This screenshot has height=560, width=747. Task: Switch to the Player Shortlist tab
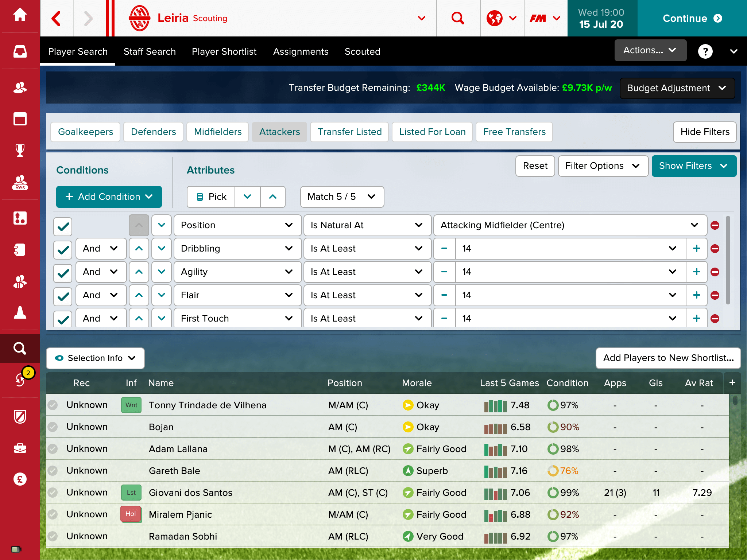224,52
